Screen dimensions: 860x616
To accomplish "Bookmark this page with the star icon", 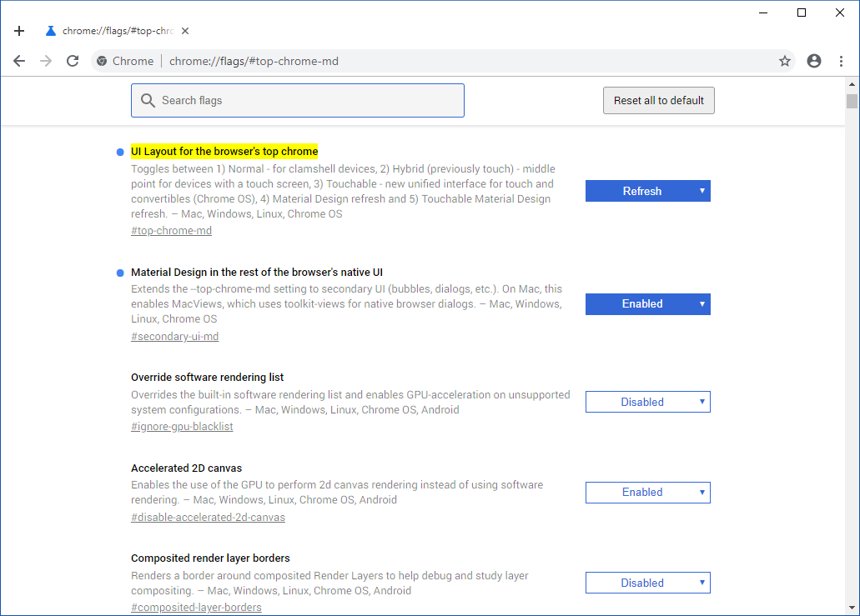I will (x=785, y=61).
